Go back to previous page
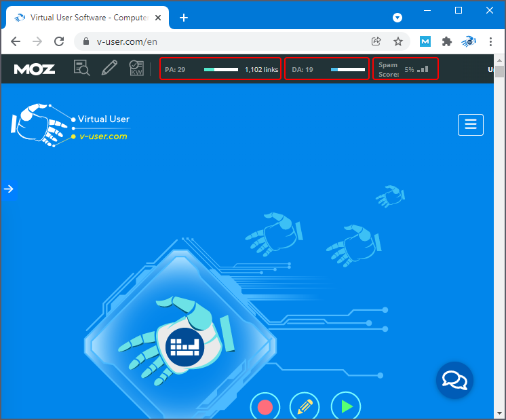The width and height of the screenshot is (506, 420). pyautogui.click(x=16, y=41)
